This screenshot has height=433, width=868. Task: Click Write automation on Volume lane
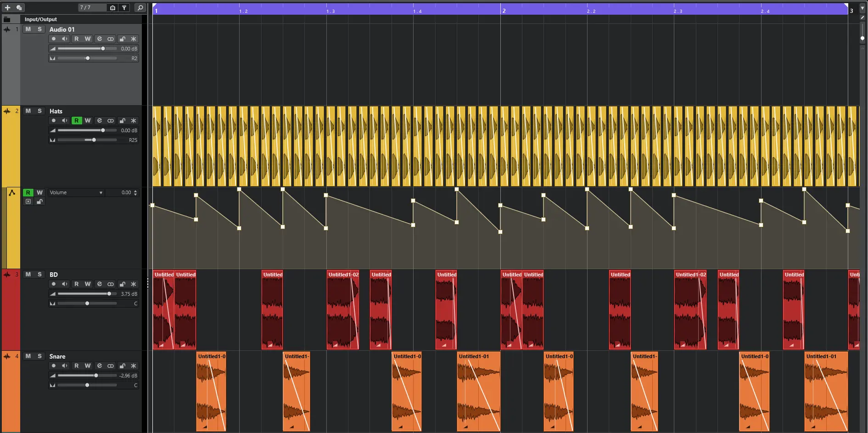coord(39,193)
